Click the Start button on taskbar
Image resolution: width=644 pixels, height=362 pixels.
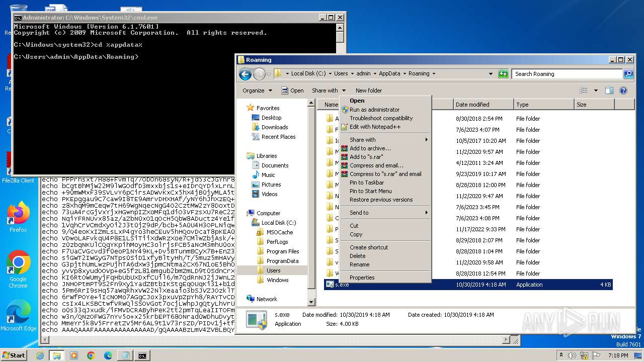coord(14,355)
